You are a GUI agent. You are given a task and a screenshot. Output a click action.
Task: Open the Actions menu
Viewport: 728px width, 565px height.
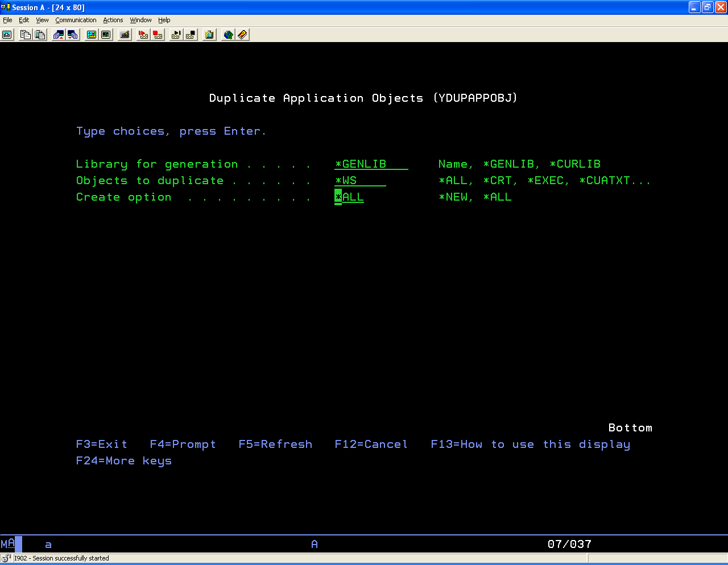113,20
